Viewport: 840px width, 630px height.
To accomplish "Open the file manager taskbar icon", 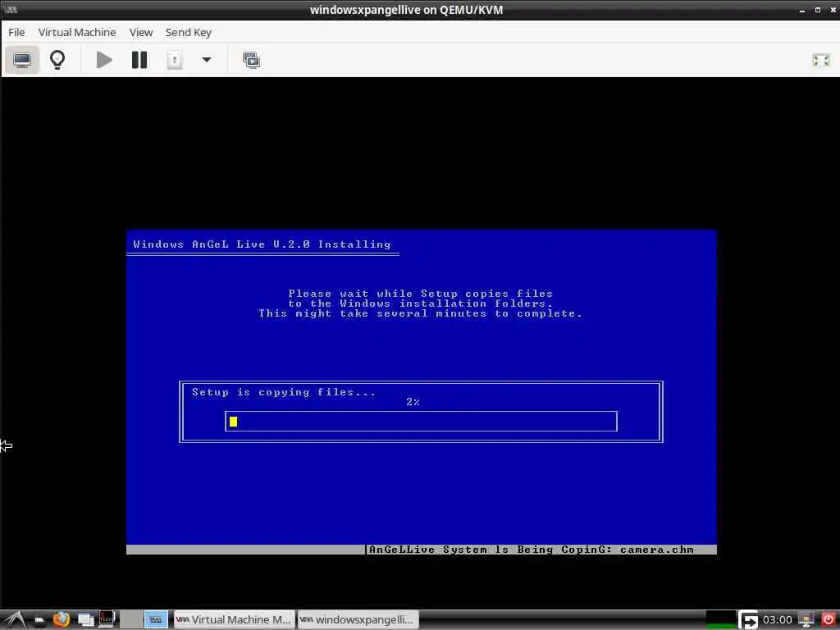I will click(39, 620).
